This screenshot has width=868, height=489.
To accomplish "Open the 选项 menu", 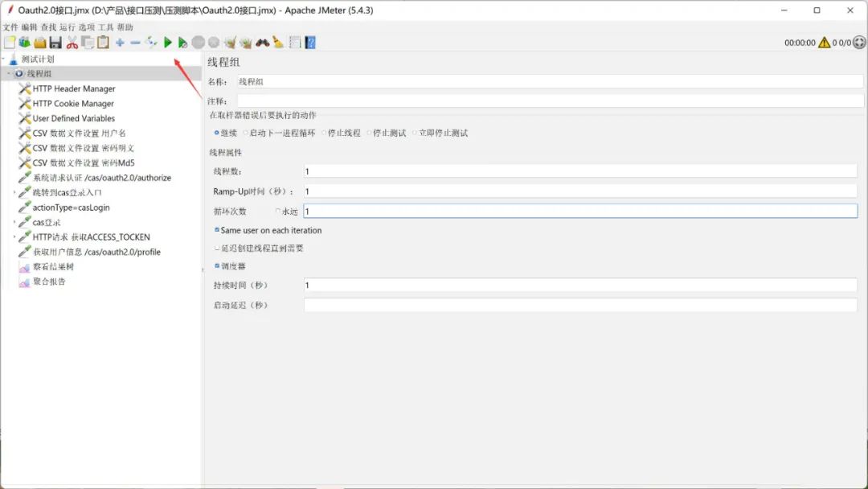I will click(x=86, y=27).
